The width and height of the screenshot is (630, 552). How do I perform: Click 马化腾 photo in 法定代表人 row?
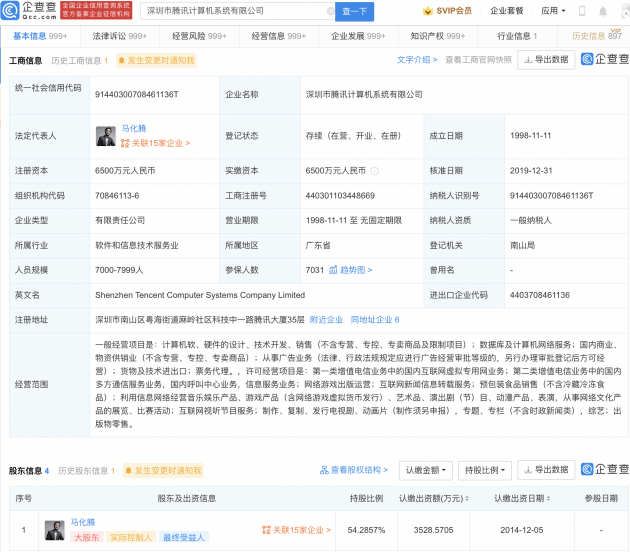pos(106,136)
